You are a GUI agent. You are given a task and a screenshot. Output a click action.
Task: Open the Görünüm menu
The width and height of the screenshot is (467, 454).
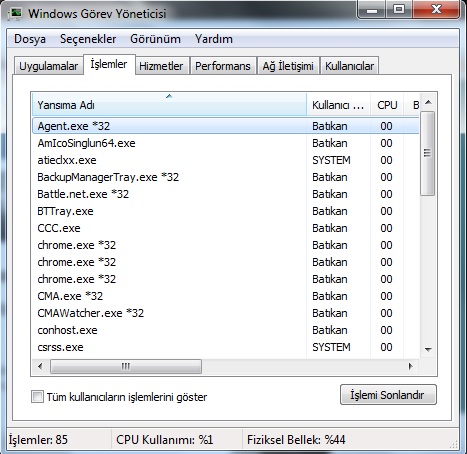155,39
